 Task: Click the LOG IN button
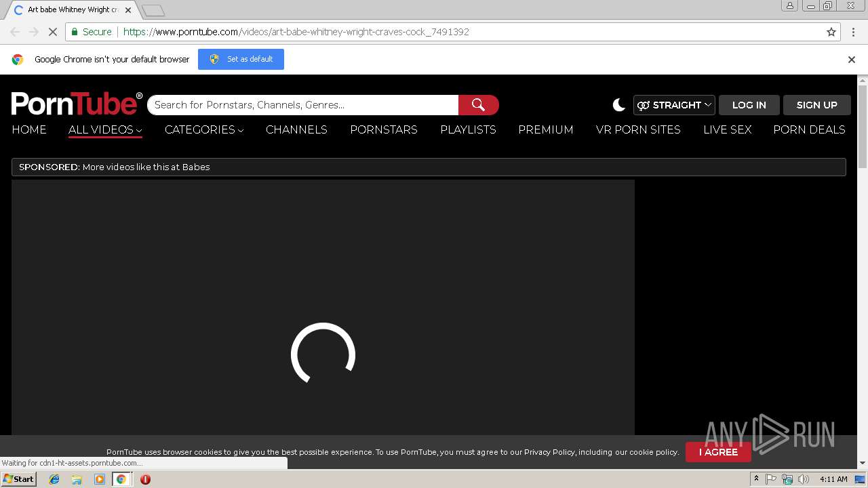point(749,105)
